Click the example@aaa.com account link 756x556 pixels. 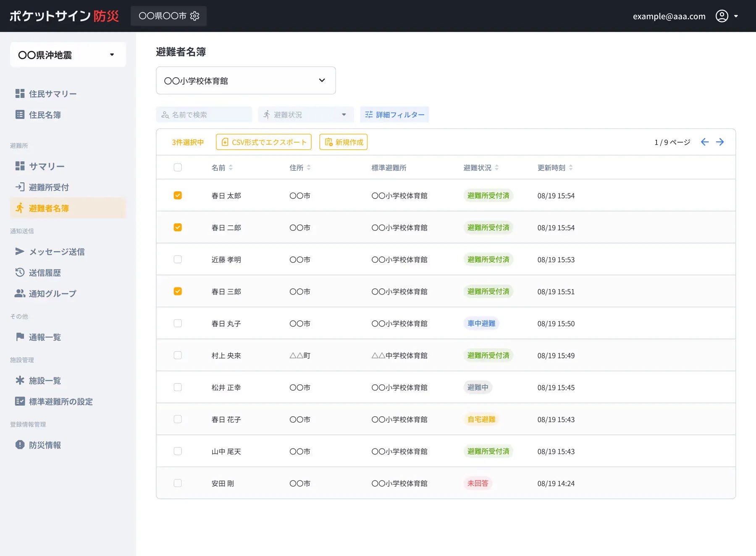(x=669, y=16)
